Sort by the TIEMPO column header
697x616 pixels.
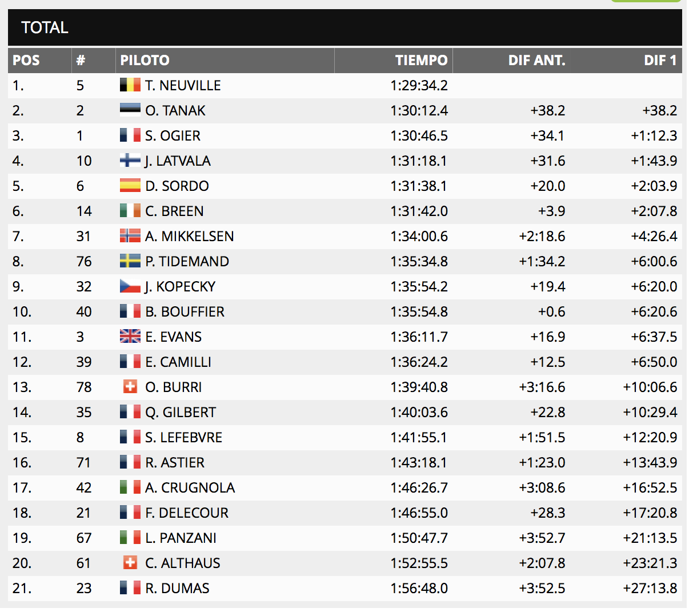(421, 61)
